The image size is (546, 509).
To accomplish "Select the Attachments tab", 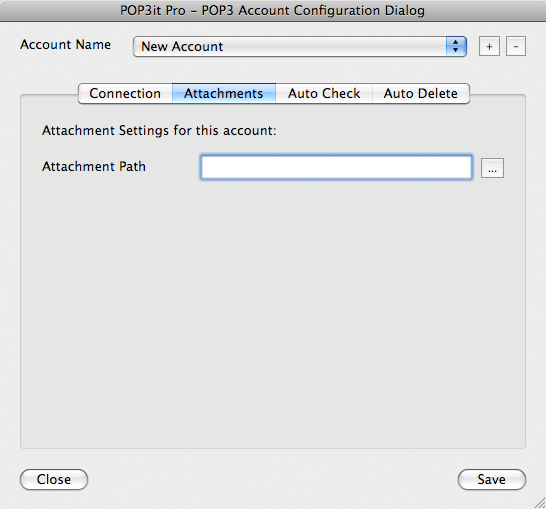I will click(224, 93).
